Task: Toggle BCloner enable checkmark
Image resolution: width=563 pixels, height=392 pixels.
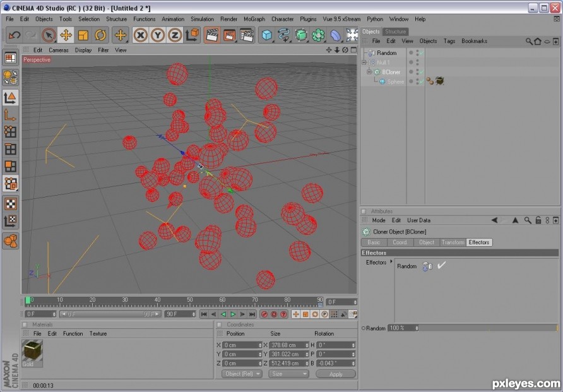Action: tap(422, 72)
